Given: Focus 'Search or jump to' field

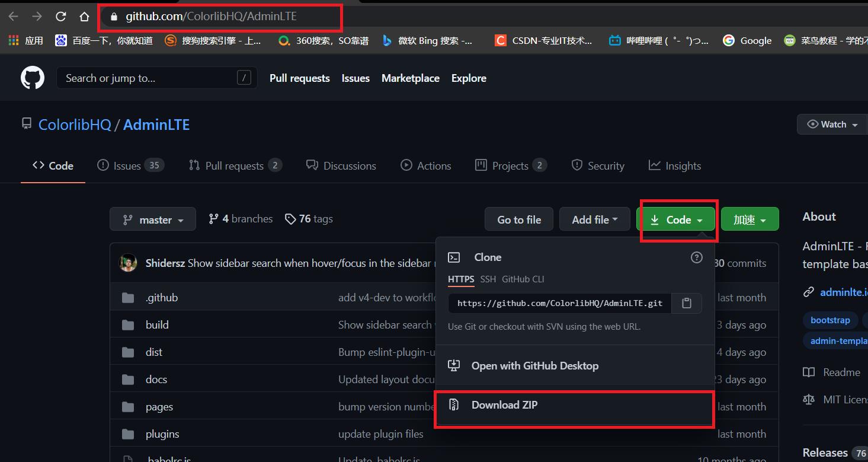Looking at the screenshot, I should (x=157, y=78).
